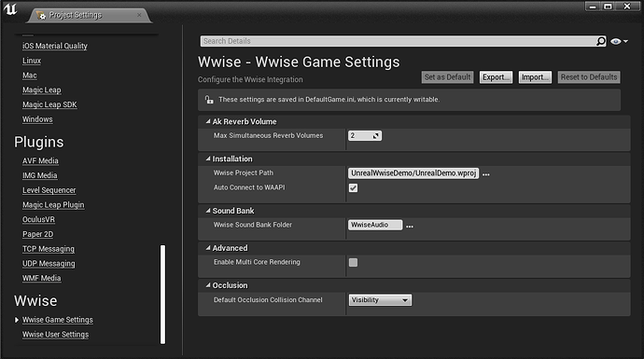Click the search magnifier icon
Viewport: 644px width, 359px height.
coord(601,41)
